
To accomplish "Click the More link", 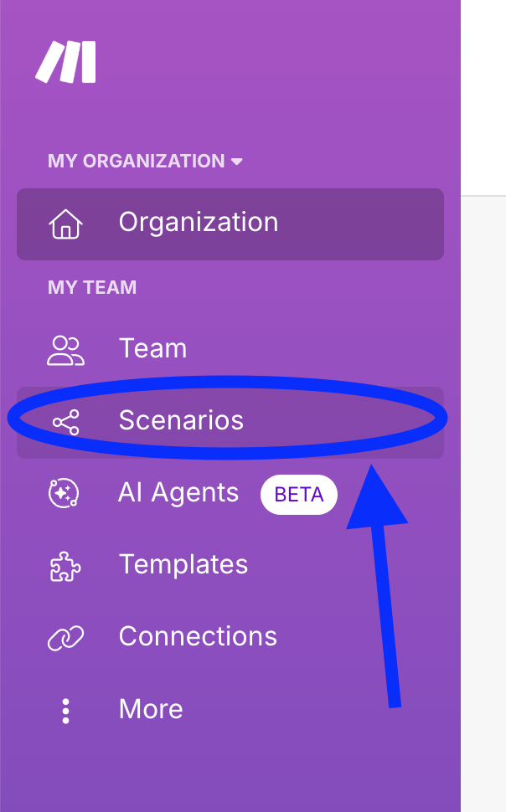I will (150, 709).
